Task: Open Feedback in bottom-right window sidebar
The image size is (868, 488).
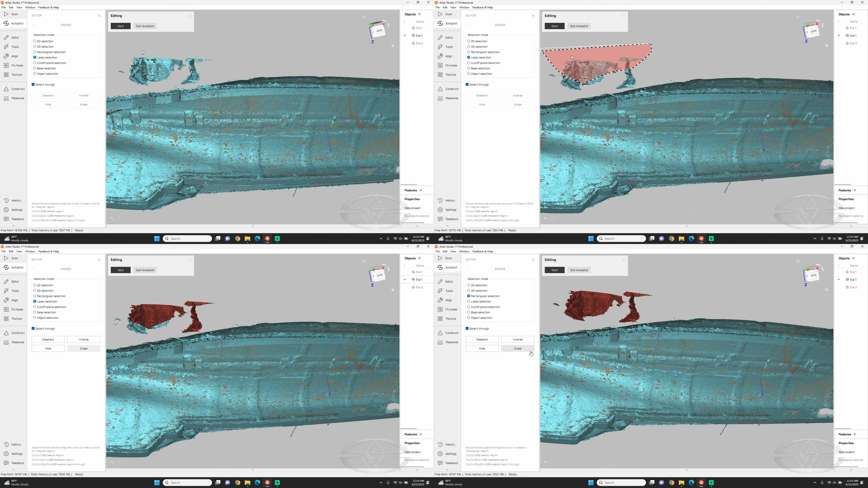Action: pos(448,463)
